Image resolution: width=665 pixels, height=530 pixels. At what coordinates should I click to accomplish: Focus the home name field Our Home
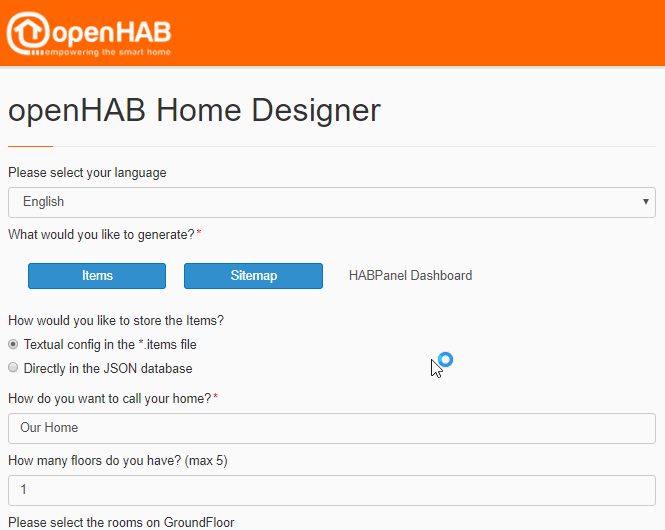[332, 428]
